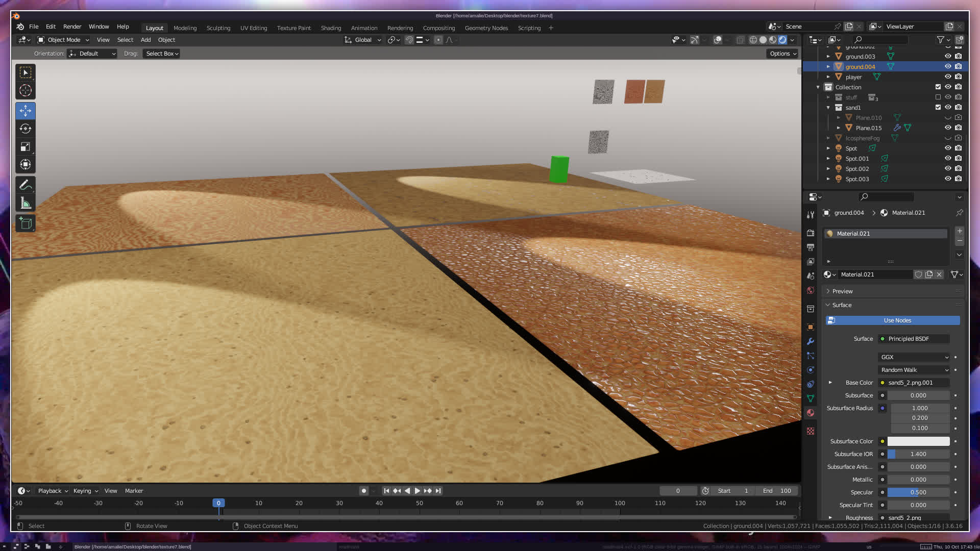Activate the Rotate tool
Image resolution: width=980 pixels, height=551 pixels.
[x=25, y=129]
